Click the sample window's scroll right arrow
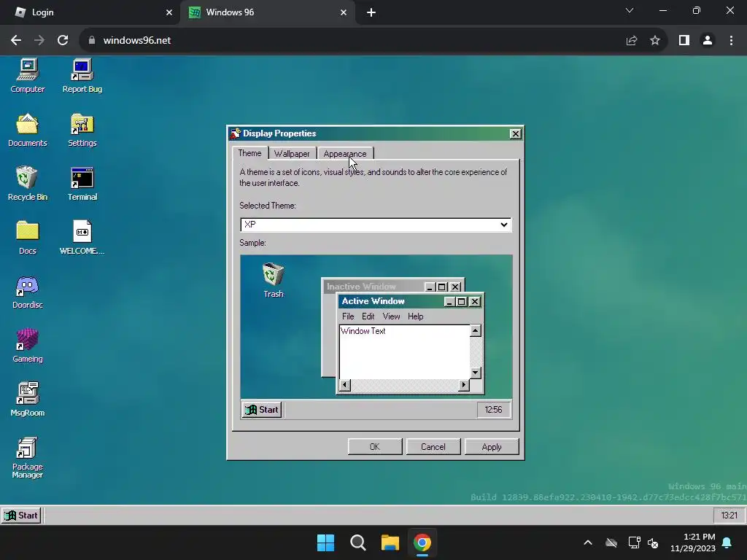The width and height of the screenshot is (747, 560). pos(464,385)
